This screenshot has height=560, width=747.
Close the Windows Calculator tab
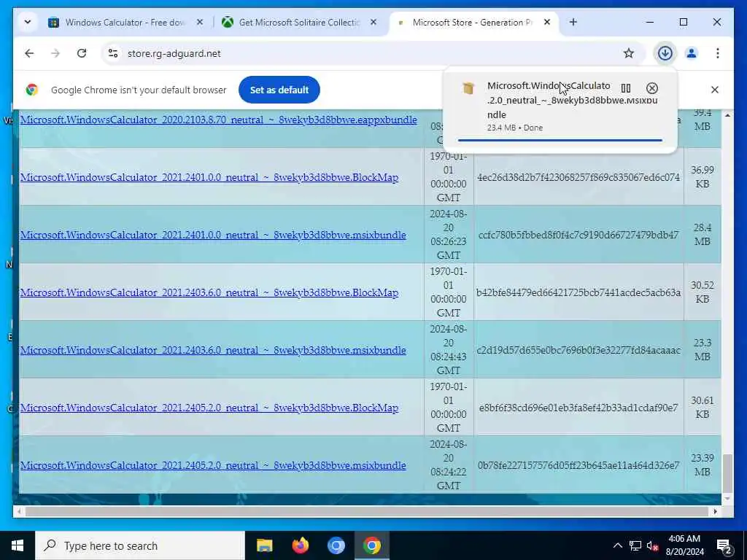(200, 23)
